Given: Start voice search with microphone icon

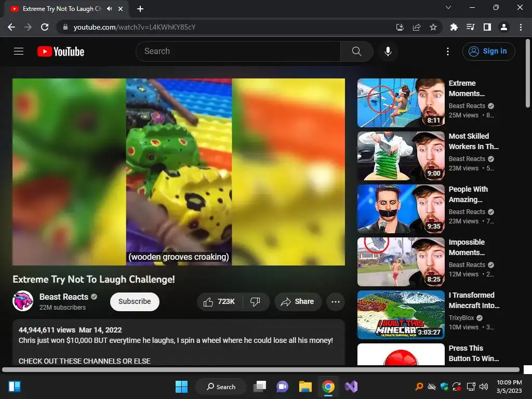Looking at the screenshot, I should point(388,51).
